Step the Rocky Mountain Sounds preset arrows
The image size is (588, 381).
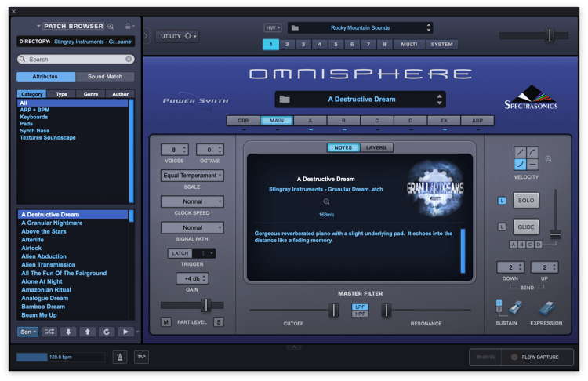(x=429, y=27)
